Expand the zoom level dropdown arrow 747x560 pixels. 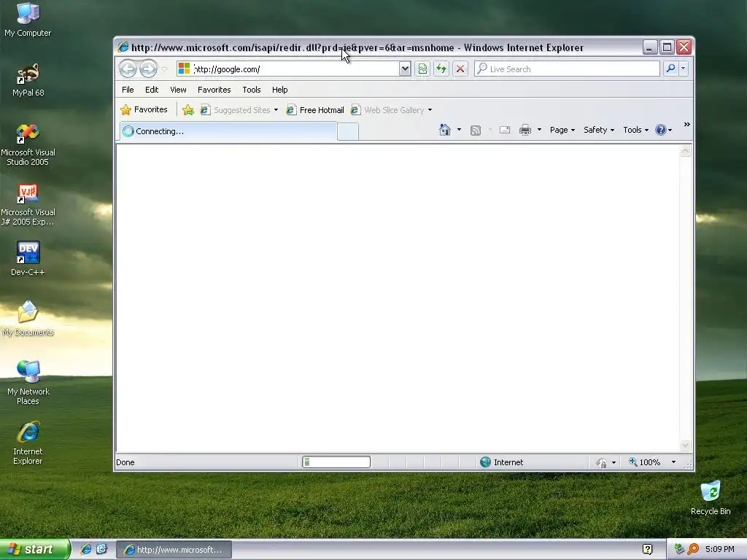pos(673,462)
